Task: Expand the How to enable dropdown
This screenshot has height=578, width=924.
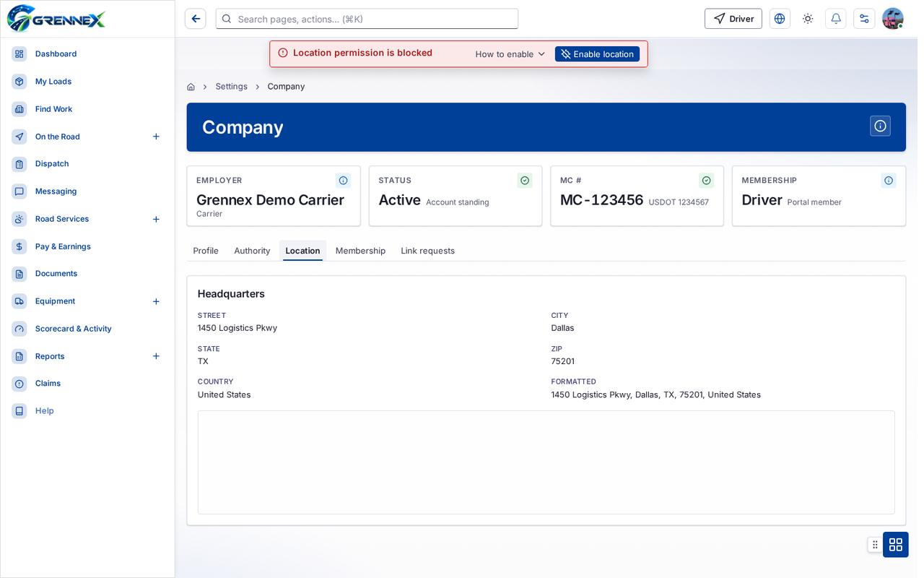Action: click(x=510, y=54)
